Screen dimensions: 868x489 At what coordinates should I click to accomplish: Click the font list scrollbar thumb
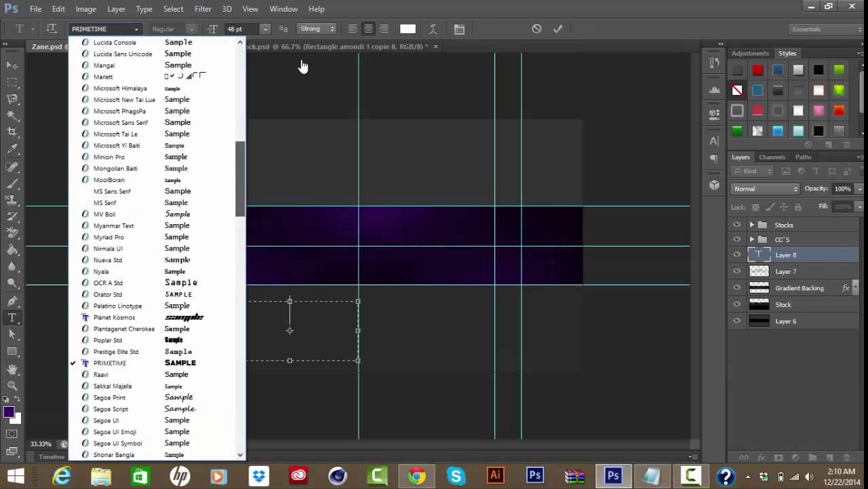[x=240, y=179]
